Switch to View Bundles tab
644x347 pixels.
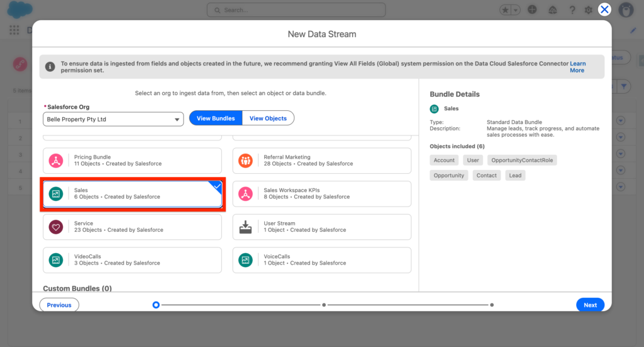[216, 118]
